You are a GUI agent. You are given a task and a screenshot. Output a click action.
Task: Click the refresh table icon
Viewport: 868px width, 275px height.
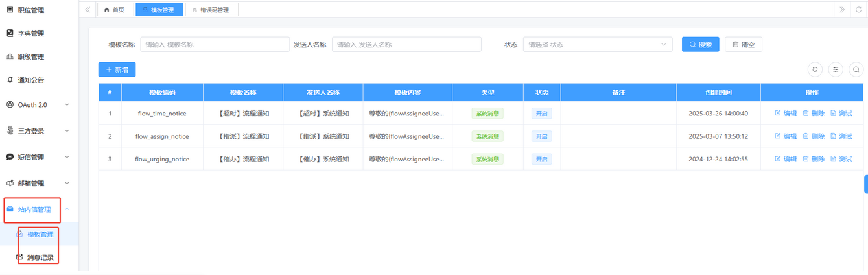point(815,69)
